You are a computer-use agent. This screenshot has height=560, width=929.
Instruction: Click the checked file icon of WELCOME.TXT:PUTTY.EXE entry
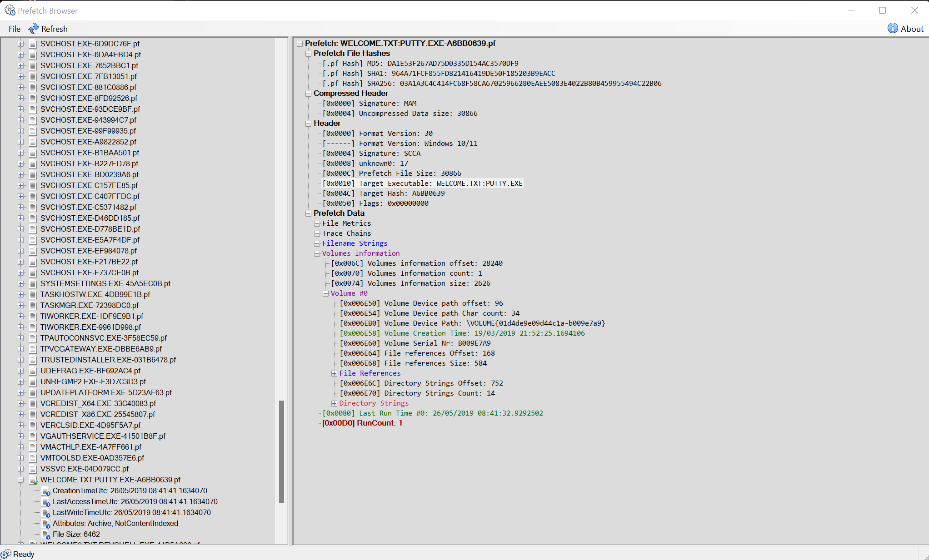click(33, 480)
